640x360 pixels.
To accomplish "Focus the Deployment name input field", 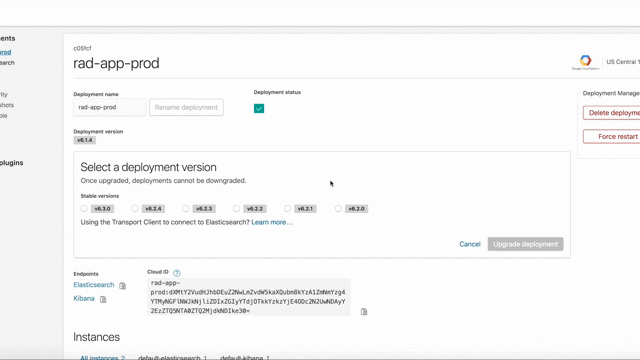I will pos(110,107).
